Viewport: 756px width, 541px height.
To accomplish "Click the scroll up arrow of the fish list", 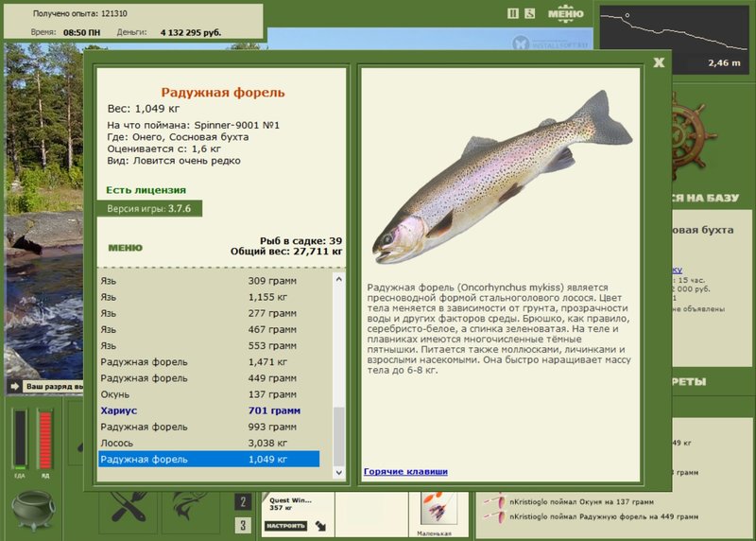I will [x=339, y=279].
